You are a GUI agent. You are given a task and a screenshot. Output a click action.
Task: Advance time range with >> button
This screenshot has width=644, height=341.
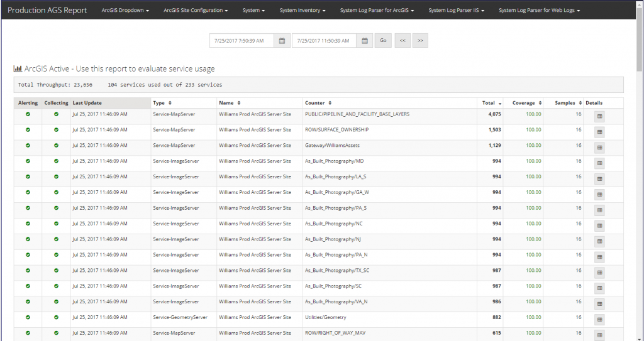pos(420,41)
